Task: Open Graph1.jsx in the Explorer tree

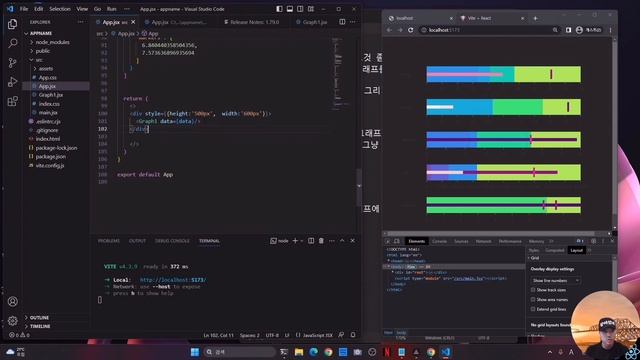Action: 51,95
